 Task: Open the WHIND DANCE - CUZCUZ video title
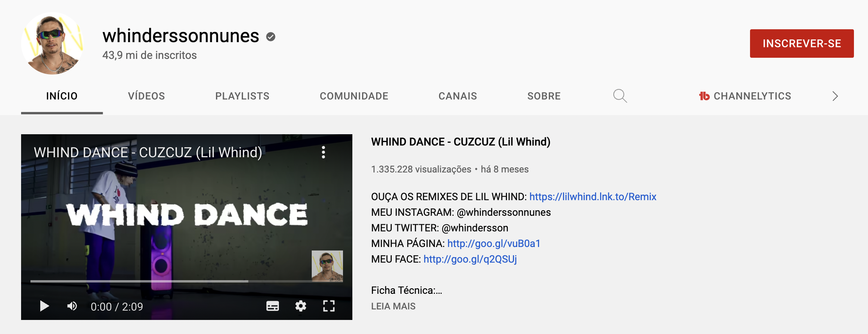click(x=461, y=142)
